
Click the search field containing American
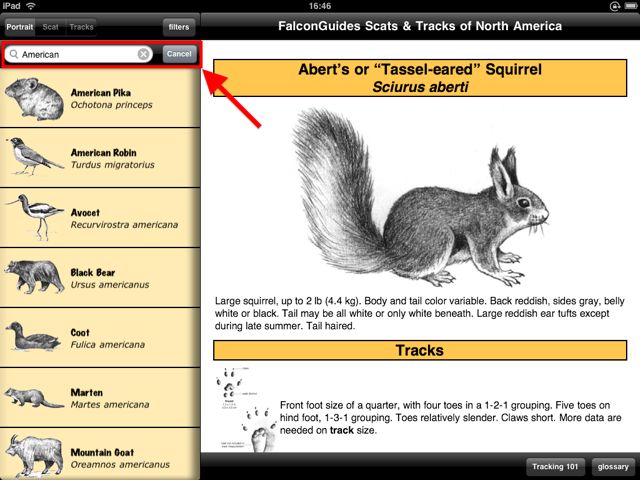(78, 54)
